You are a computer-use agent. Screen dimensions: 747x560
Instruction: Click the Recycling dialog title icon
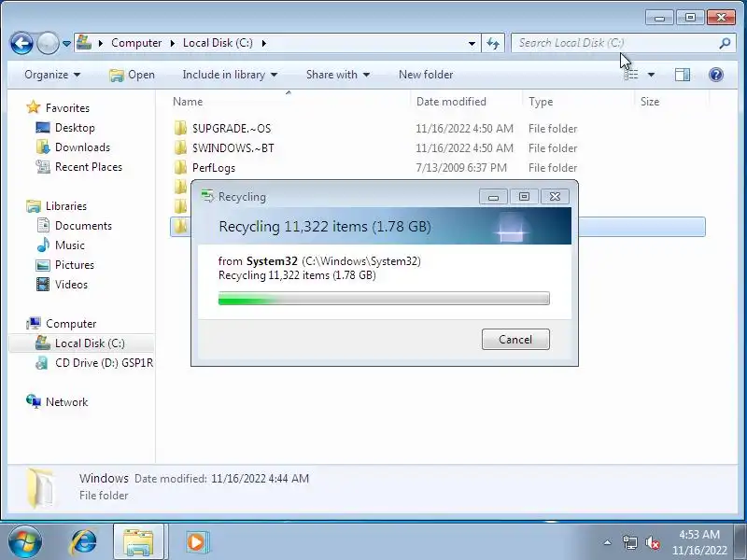(x=207, y=196)
